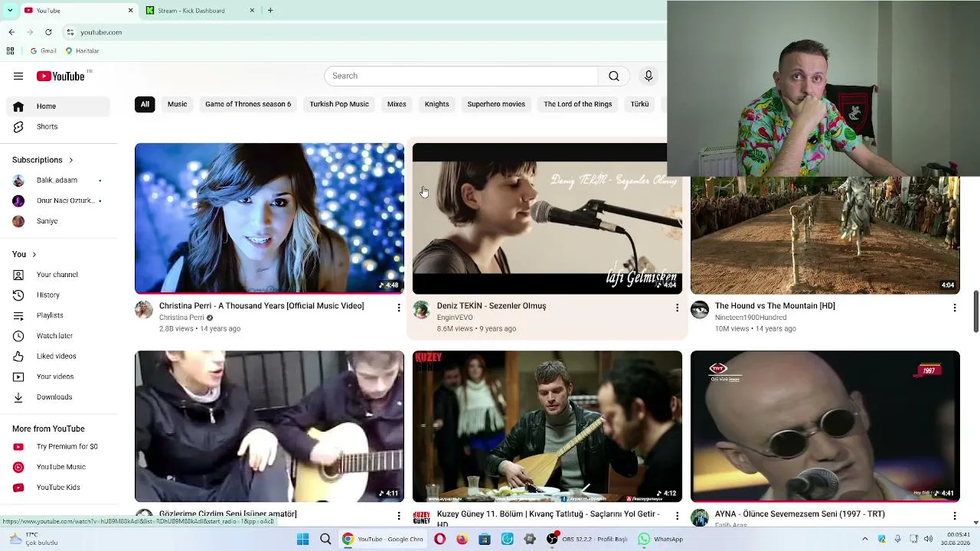Image resolution: width=980 pixels, height=551 pixels.
Task: Play the guitar duo video thumbnail
Action: pos(269,426)
